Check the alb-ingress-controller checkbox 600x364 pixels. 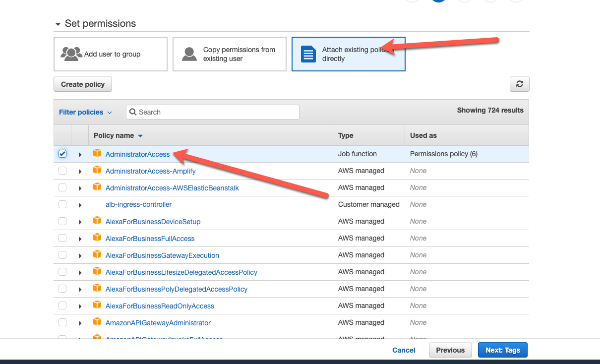point(62,204)
